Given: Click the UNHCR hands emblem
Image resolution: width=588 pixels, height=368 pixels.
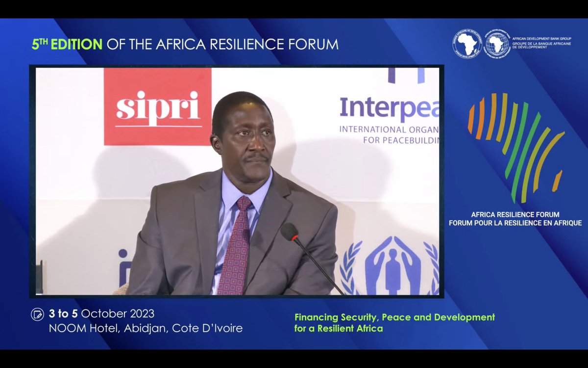Looking at the screenshot, I should pyautogui.click(x=389, y=265).
